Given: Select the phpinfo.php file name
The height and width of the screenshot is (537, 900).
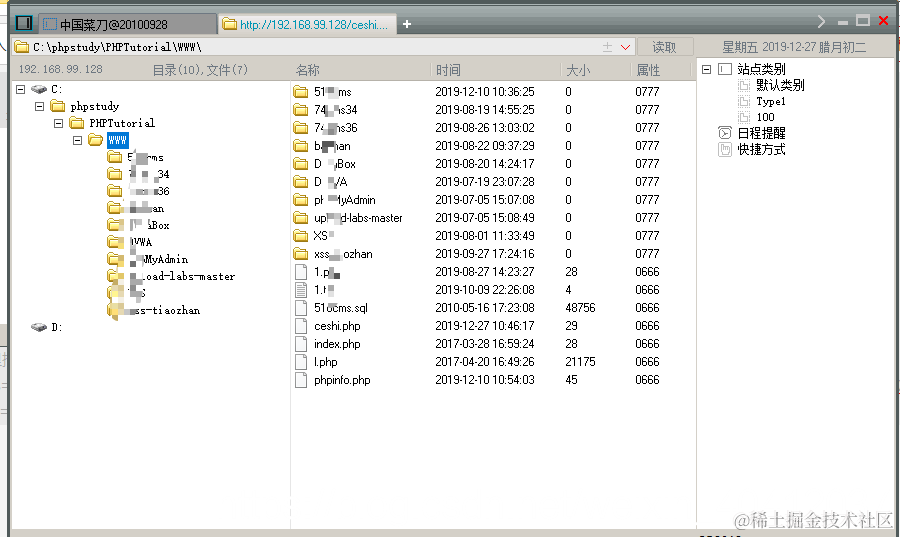Looking at the screenshot, I should (x=342, y=380).
